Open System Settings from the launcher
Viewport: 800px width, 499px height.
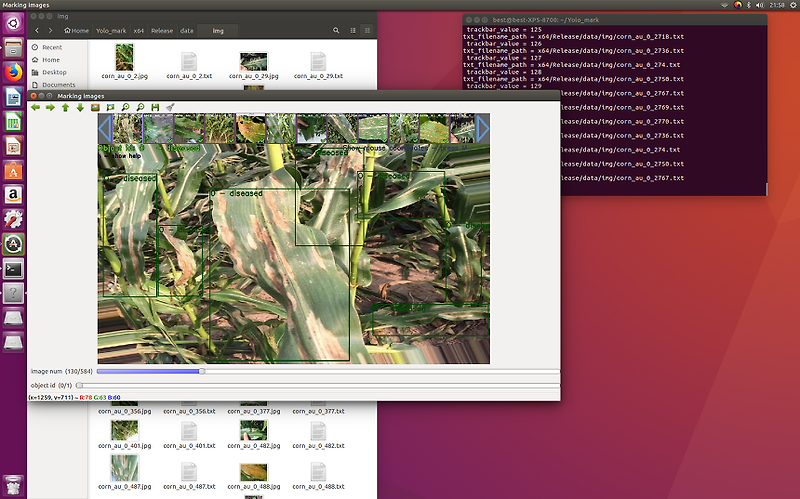click(x=13, y=220)
